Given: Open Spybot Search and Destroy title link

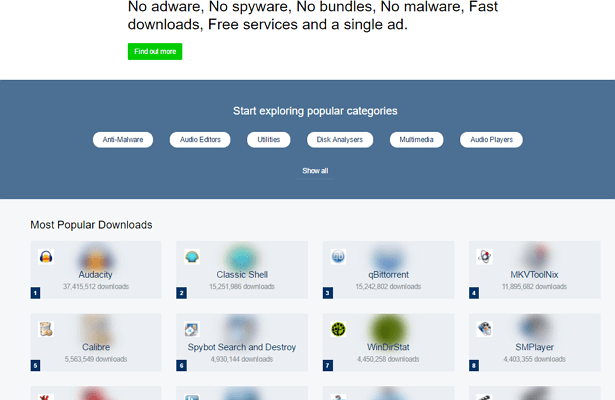Looking at the screenshot, I should tap(242, 347).
